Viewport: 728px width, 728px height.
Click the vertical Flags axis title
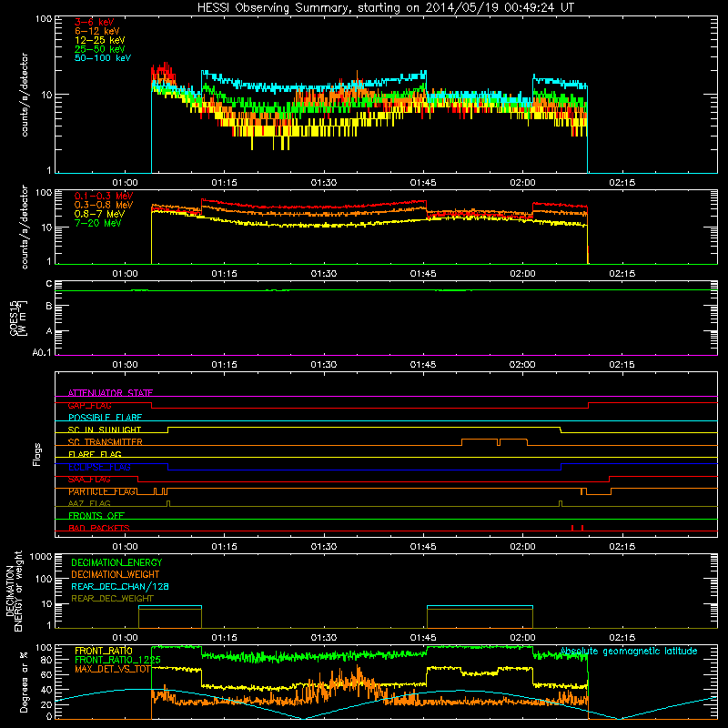click(x=37, y=454)
